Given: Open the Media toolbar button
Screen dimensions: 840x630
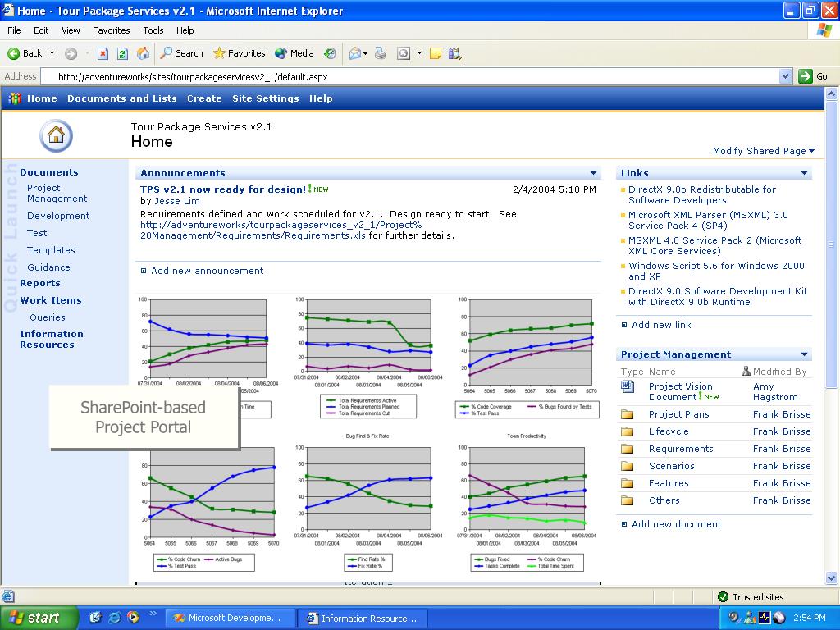Looking at the screenshot, I should 294,53.
